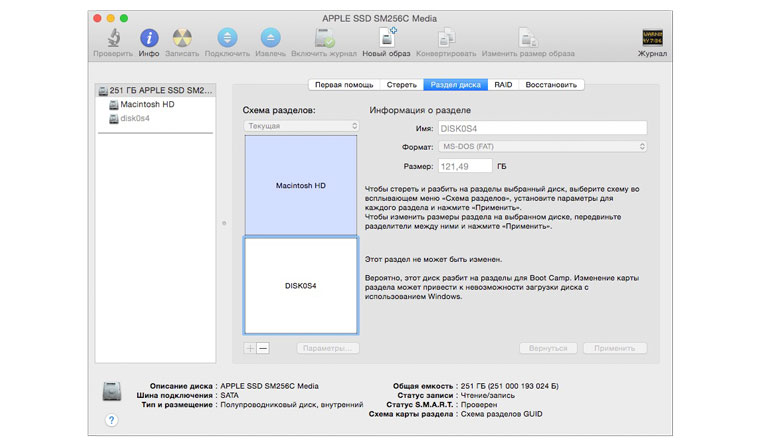Click the disk drive icon near description
This screenshot has height=446, width=760.
[112, 391]
